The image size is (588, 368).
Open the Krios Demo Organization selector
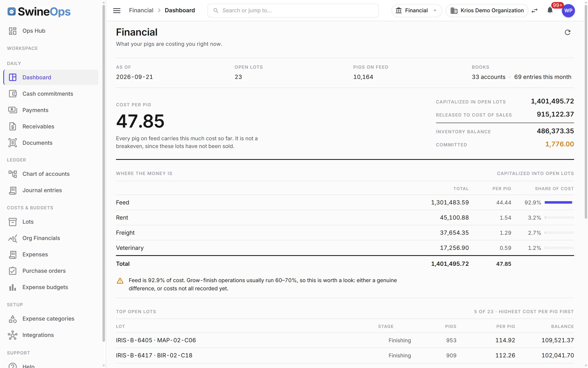pyautogui.click(x=487, y=10)
